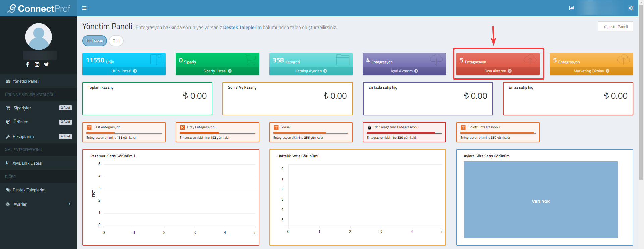The image size is (644, 249).
Task: Open Ürün Listesi link
Action: coord(124,71)
